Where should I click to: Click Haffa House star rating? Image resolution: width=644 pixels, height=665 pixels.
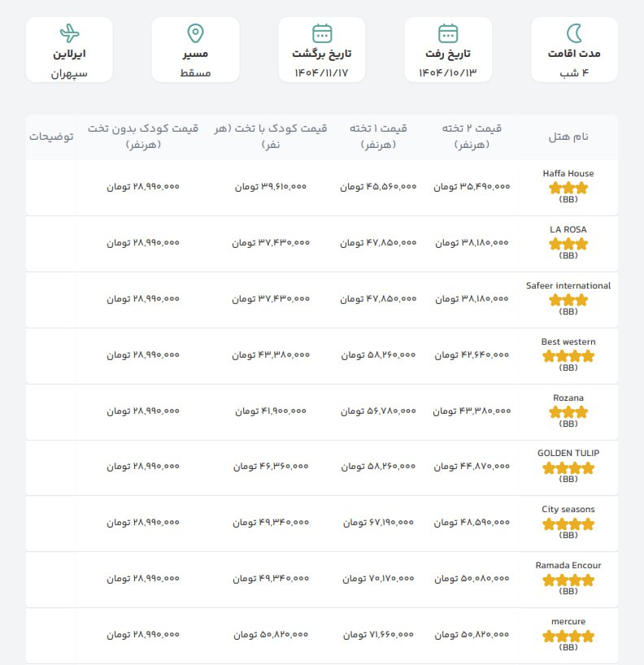(x=568, y=188)
